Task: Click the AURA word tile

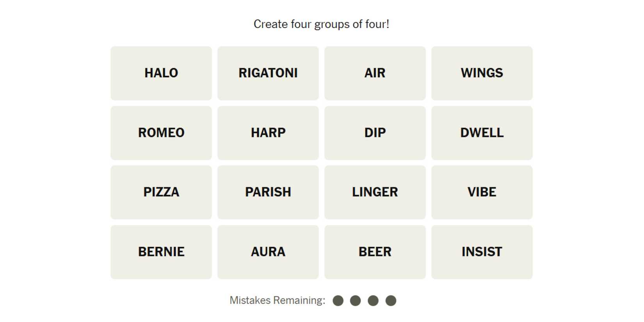Action: point(268,252)
